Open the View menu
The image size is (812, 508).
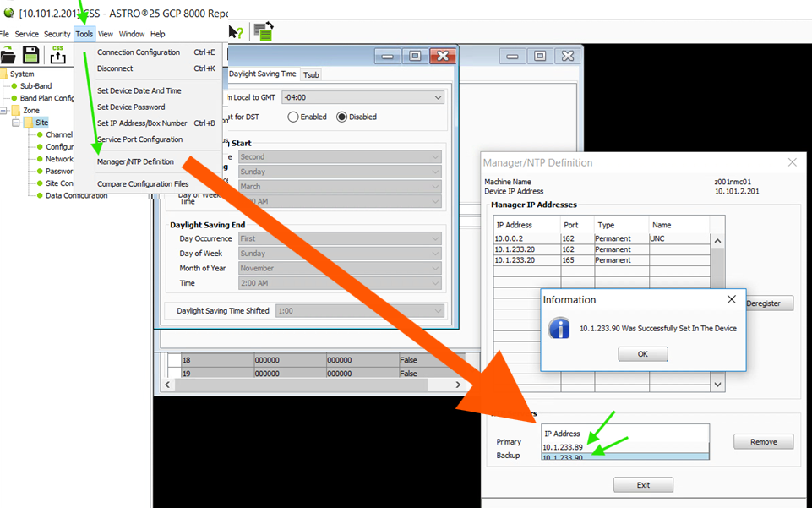(105, 34)
